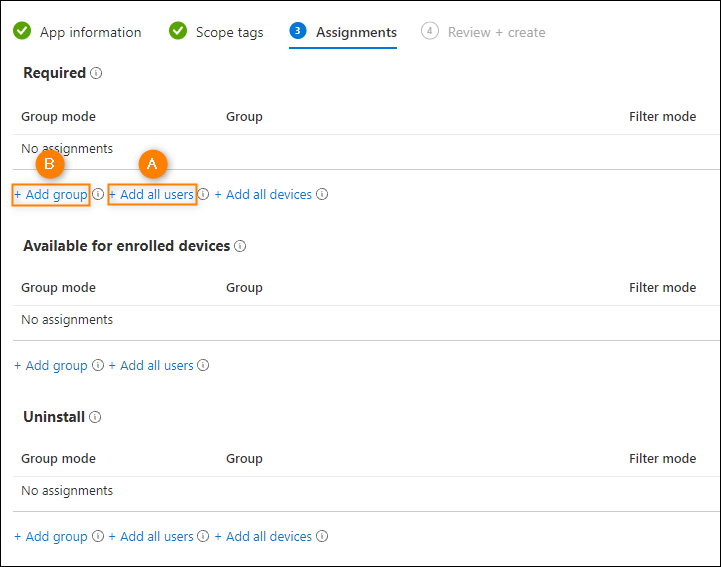Add all devices under Required

(x=263, y=195)
